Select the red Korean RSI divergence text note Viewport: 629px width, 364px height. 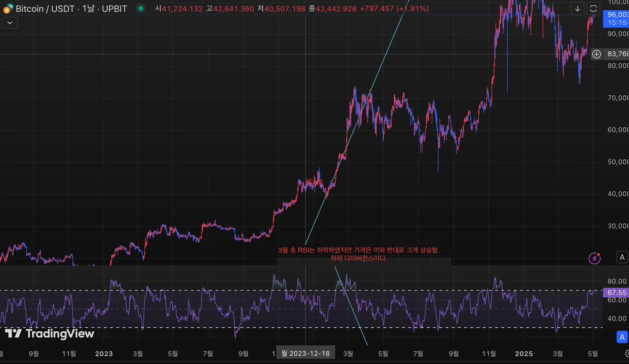(359, 254)
